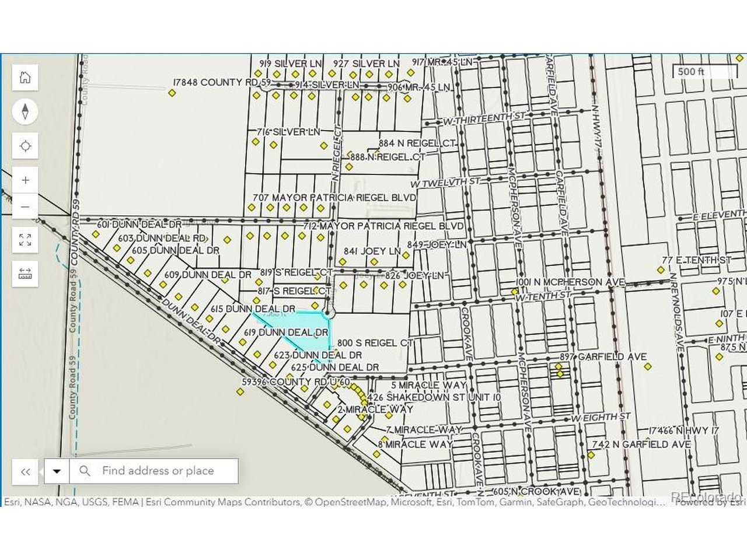747x560 pixels.
Task: Click the 716 SILVER LN label
Action: pos(288,132)
